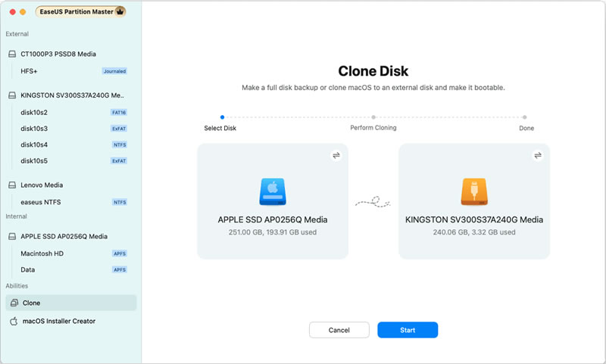Close the window with the red button

coord(12,12)
